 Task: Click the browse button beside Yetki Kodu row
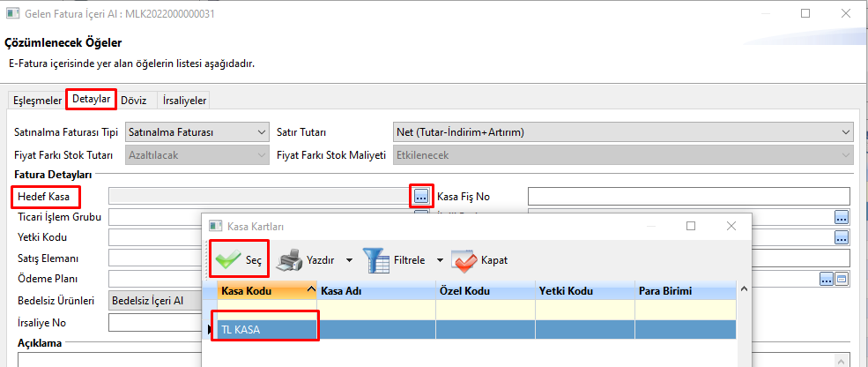click(842, 237)
